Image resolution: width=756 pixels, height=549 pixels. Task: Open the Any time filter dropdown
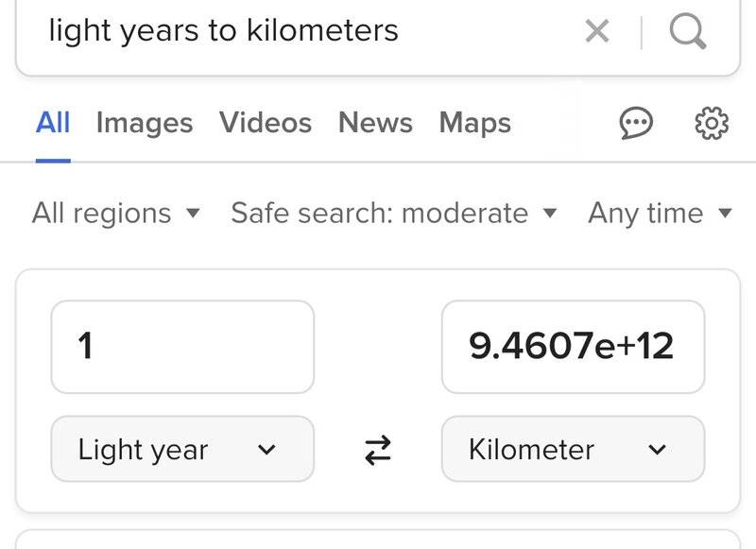coord(660,214)
